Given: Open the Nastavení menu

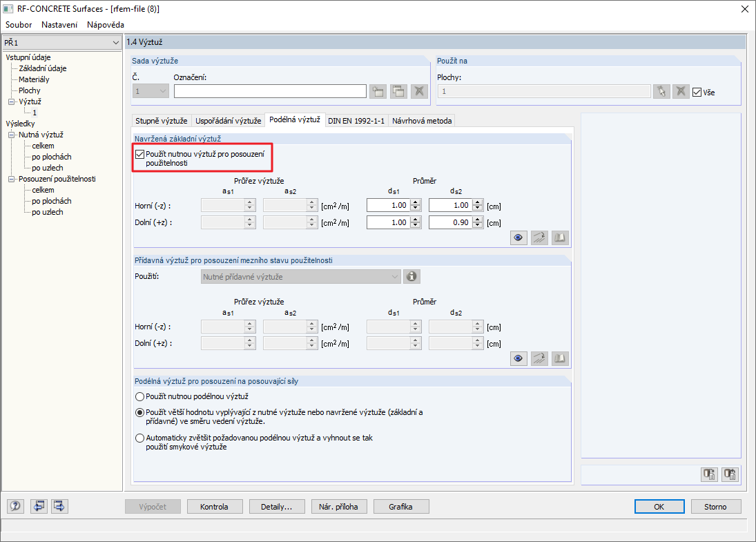Looking at the screenshot, I should pos(59,25).
